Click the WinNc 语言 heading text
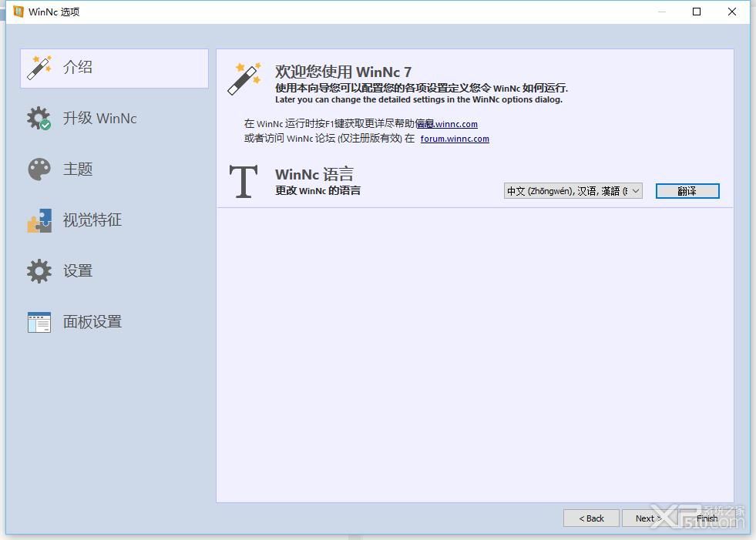756x540 pixels. [314, 174]
